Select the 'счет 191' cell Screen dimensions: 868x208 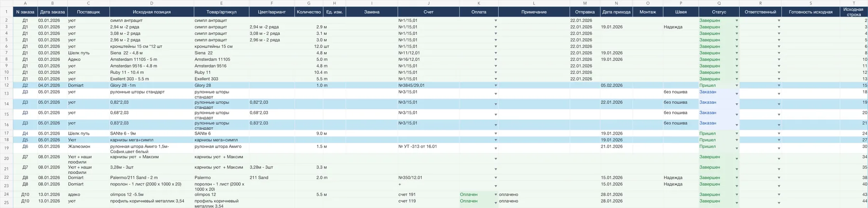click(428, 194)
